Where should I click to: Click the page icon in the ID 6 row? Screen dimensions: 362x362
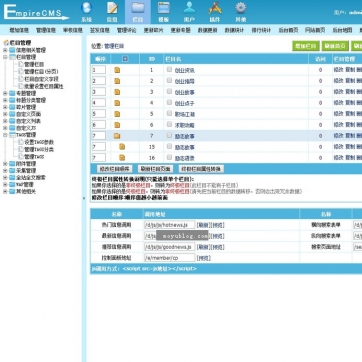117,125
